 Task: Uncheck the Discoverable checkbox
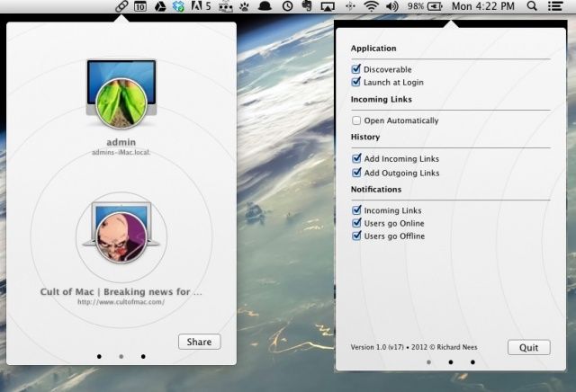click(357, 69)
